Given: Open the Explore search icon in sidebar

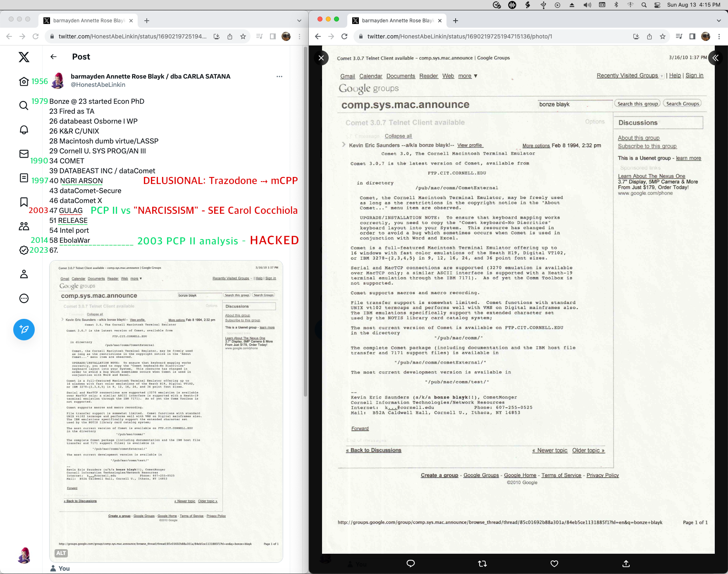Looking at the screenshot, I should point(24,105).
